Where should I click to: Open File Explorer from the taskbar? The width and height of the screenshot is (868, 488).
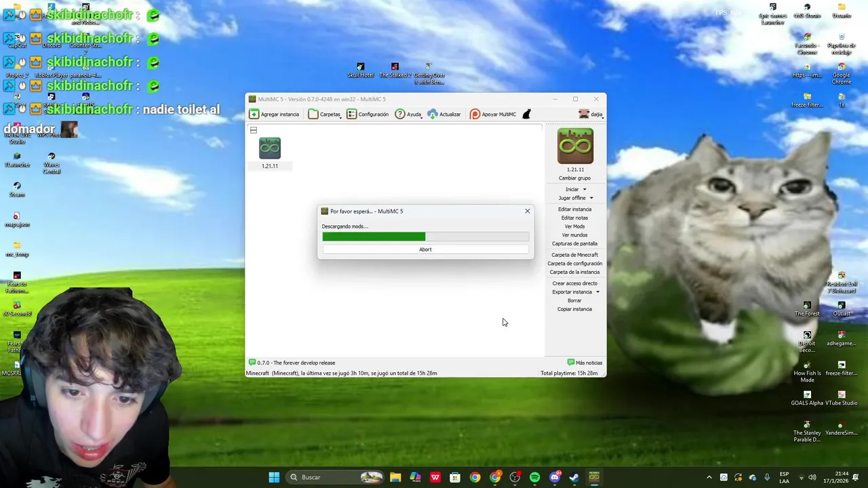[x=395, y=477]
